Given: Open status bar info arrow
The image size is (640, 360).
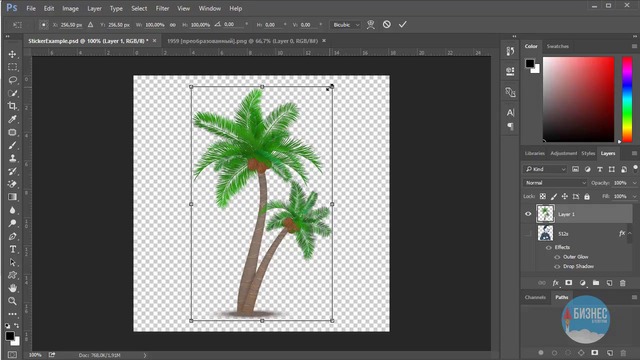Looking at the screenshot, I should [144, 355].
